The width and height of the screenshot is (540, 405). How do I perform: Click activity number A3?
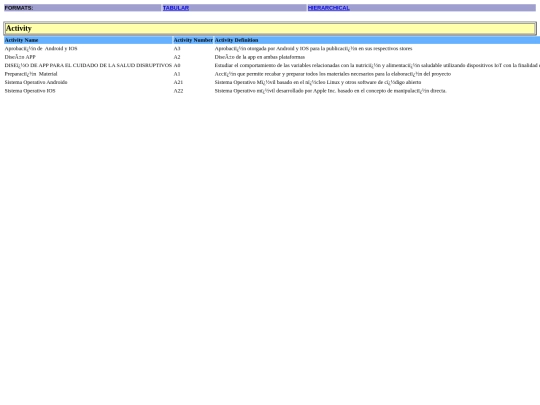click(x=177, y=49)
